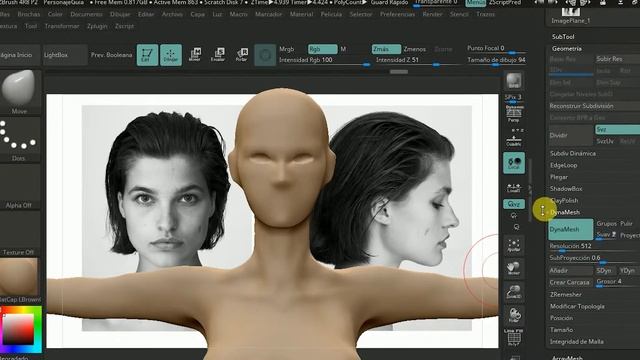
Task: Expand the Integridad de Malla section
Action: pos(576,342)
